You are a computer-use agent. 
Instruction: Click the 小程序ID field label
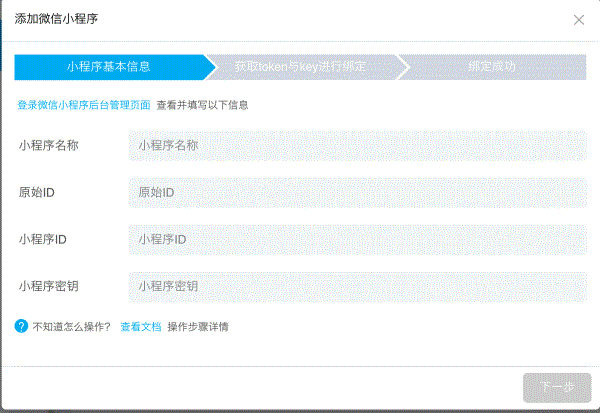[x=42, y=239]
